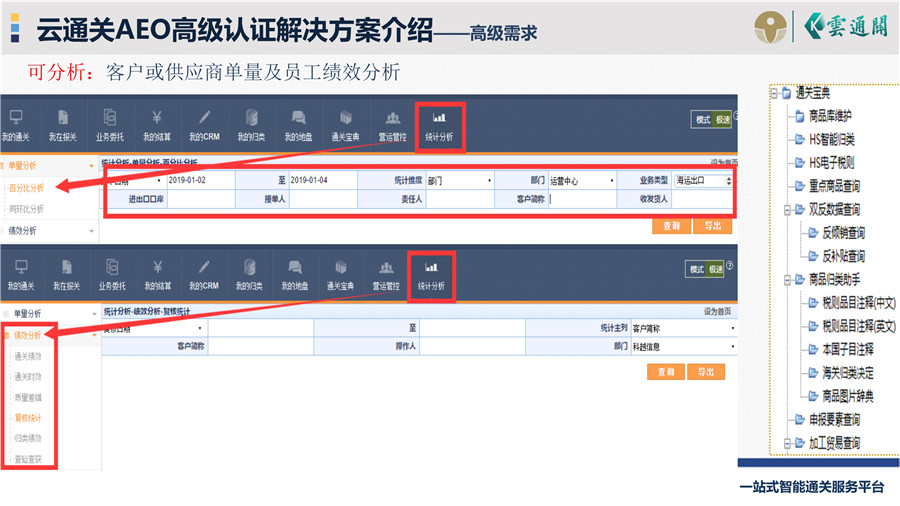Screen dimensions: 900x506
Task: Click 统计分析 icon in the 复核统计 window toolbar
Action: pyautogui.click(x=431, y=267)
